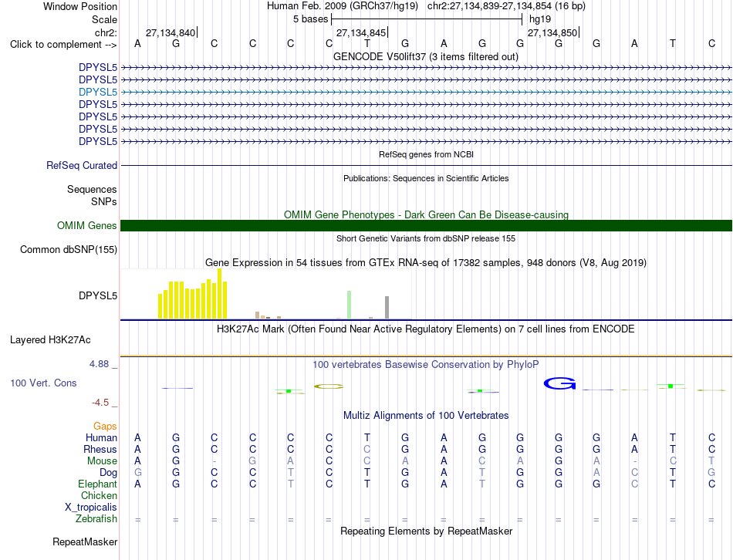This screenshot has height=560, width=733.
Task: Click the SNPs track label
Action: pos(104,201)
